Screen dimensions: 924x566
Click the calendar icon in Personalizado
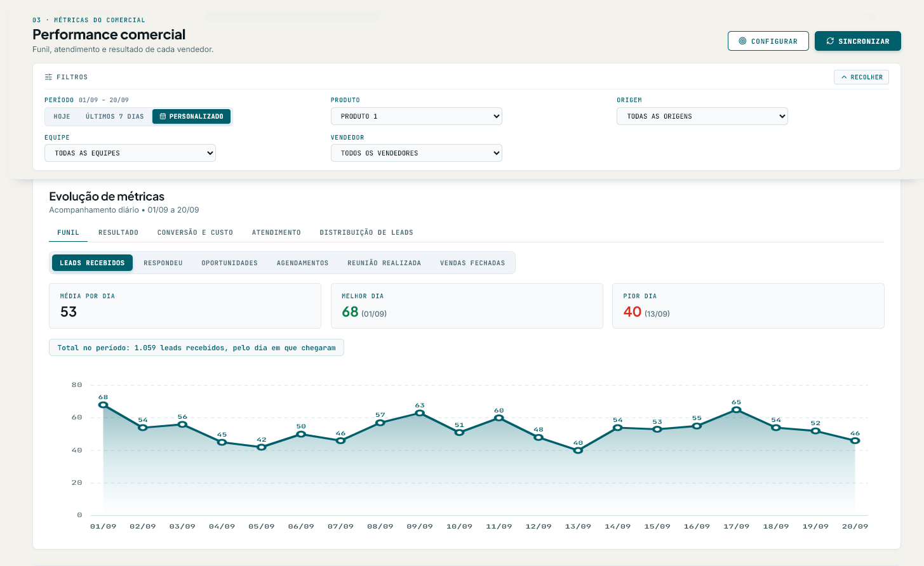(163, 116)
